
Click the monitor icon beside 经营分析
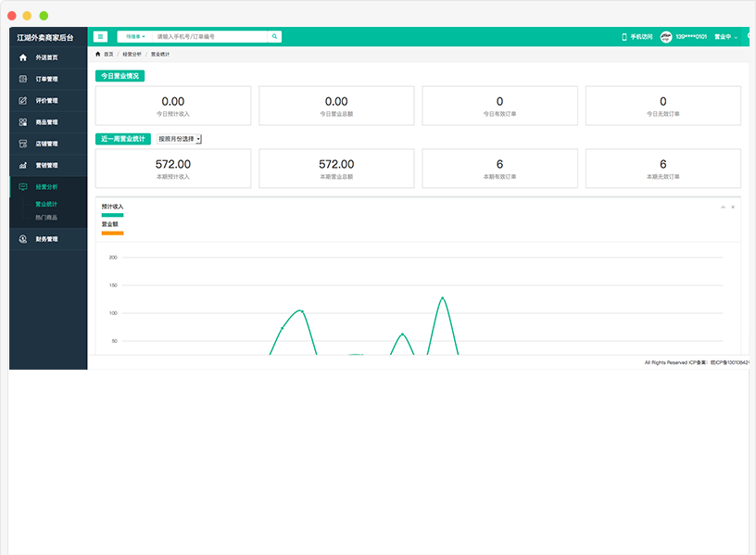[x=22, y=187]
